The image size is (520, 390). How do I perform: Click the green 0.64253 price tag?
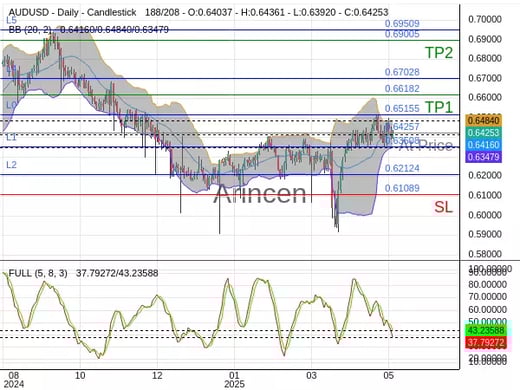483,132
